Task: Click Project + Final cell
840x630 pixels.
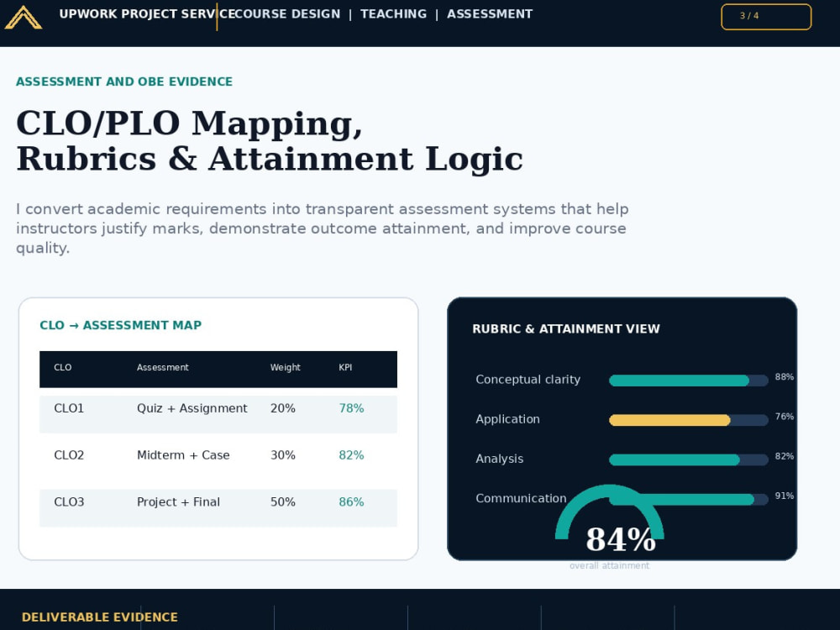Action: (178, 502)
